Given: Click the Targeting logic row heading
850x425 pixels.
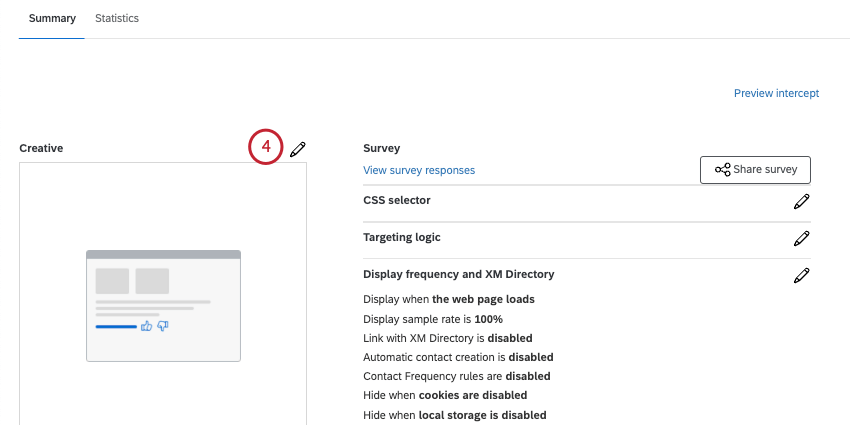Looking at the screenshot, I should tap(402, 237).
